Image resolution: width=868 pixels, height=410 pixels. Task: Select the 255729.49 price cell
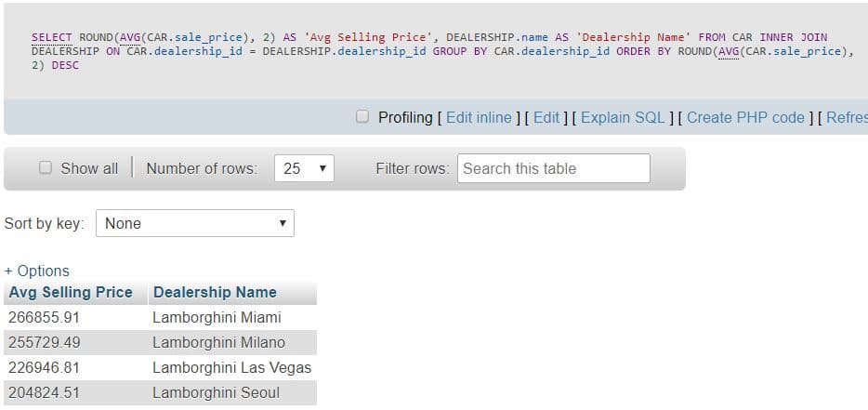76,342
